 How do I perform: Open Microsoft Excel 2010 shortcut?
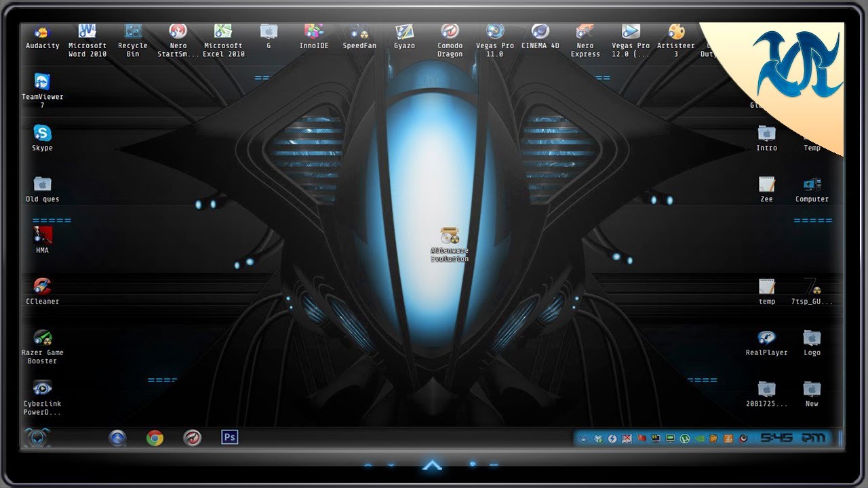pos(223,40)
